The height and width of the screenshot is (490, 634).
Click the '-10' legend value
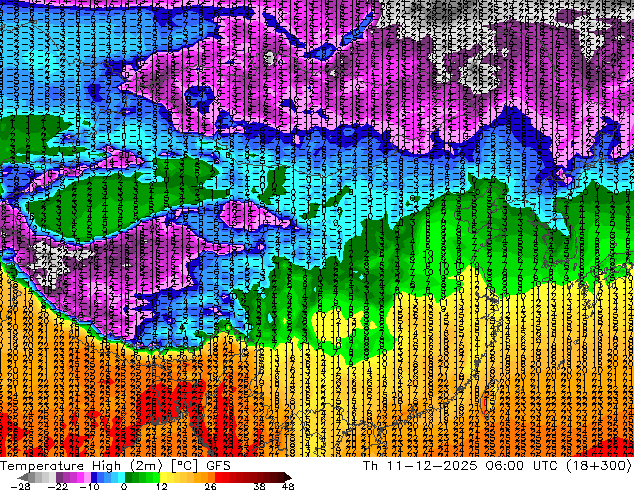[89, 486]
